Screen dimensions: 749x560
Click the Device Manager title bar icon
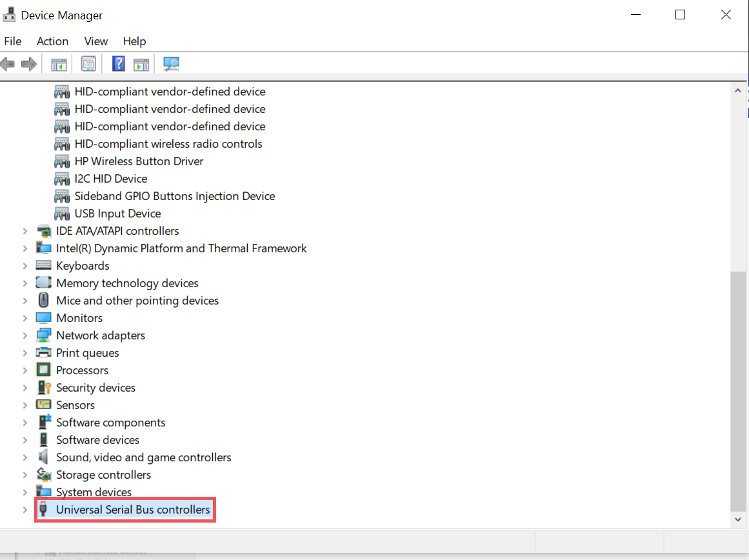[8, 15]
